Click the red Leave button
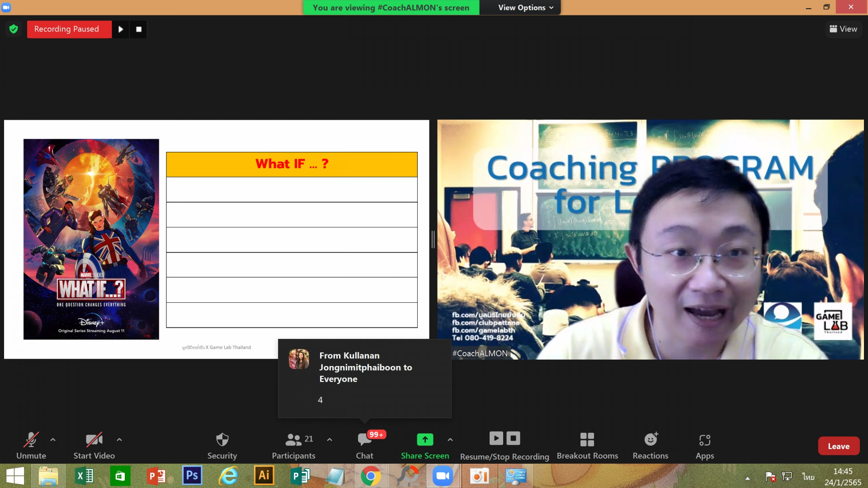The height and width of the screenshot is (488, 868). pyautogui.click(x=839, y=446)
